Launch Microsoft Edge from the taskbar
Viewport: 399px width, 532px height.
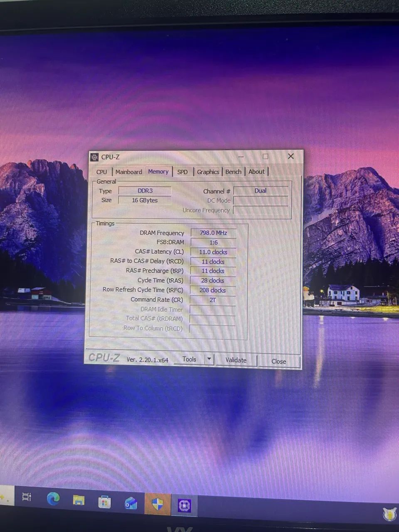click(53, 498)
